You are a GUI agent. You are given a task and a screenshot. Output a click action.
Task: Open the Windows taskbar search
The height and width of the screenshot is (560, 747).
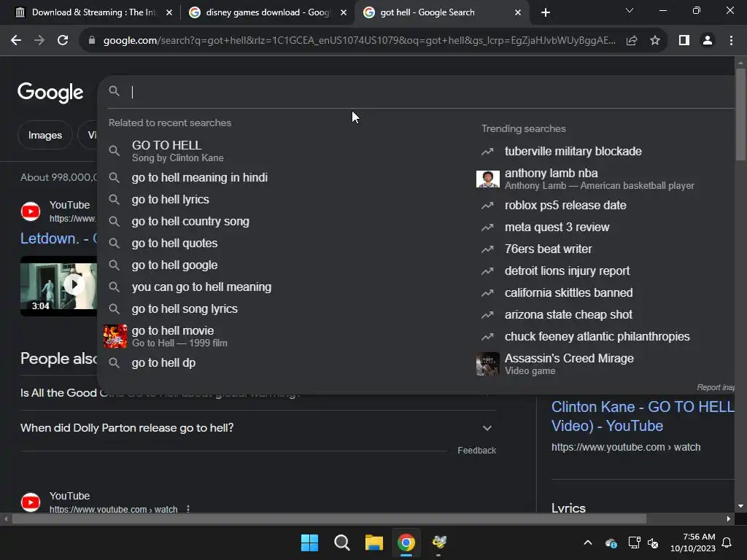[x=341, y=542]
